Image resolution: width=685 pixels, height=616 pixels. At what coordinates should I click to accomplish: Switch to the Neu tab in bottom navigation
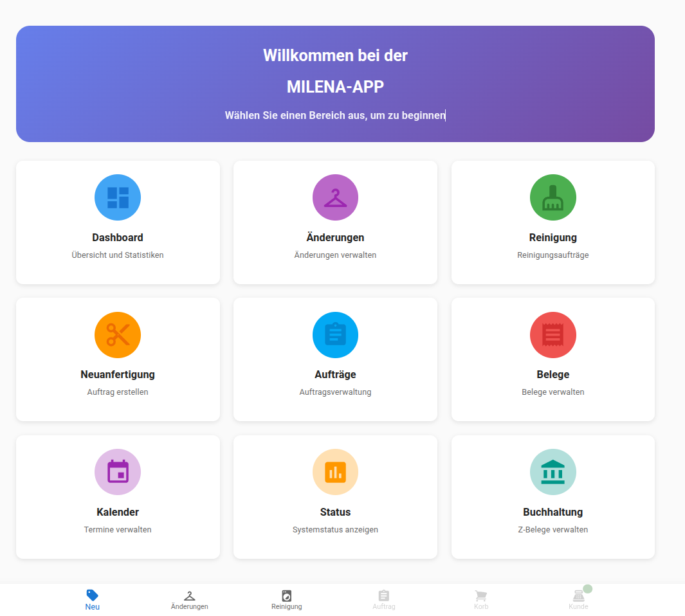click(93, 600)
